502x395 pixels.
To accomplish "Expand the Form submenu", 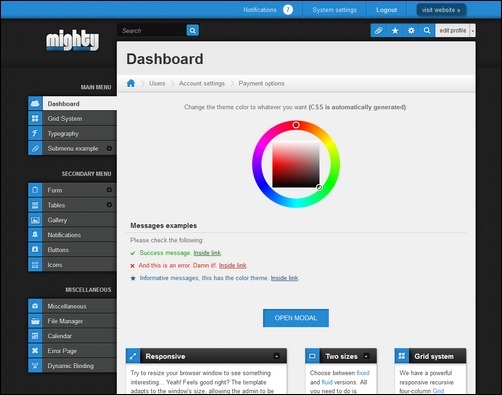I will 109,190.
